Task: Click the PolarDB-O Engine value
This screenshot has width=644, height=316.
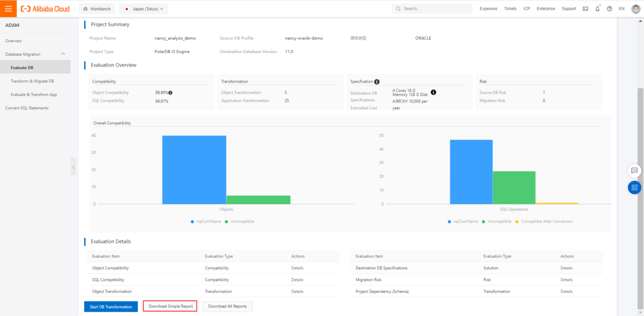Action: tap(172, 52)
